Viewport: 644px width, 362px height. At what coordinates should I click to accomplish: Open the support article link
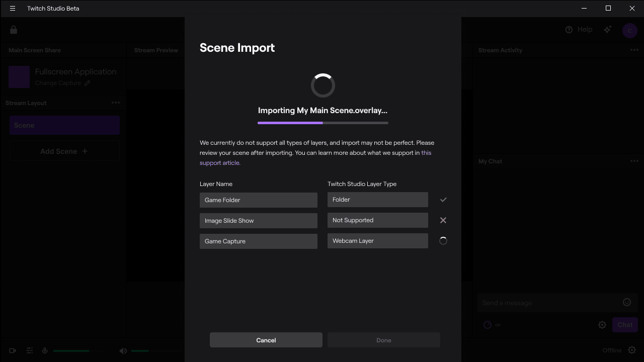315,158
